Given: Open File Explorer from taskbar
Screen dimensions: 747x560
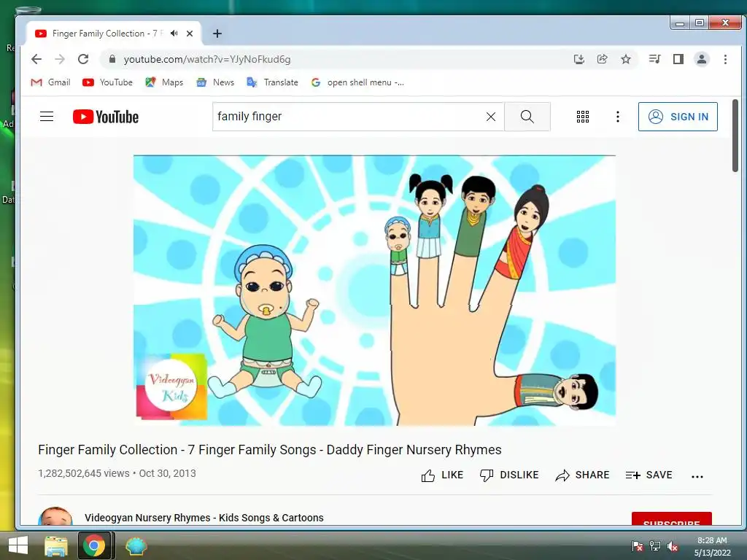Looking at the screenshot, I should pos(56,545).
